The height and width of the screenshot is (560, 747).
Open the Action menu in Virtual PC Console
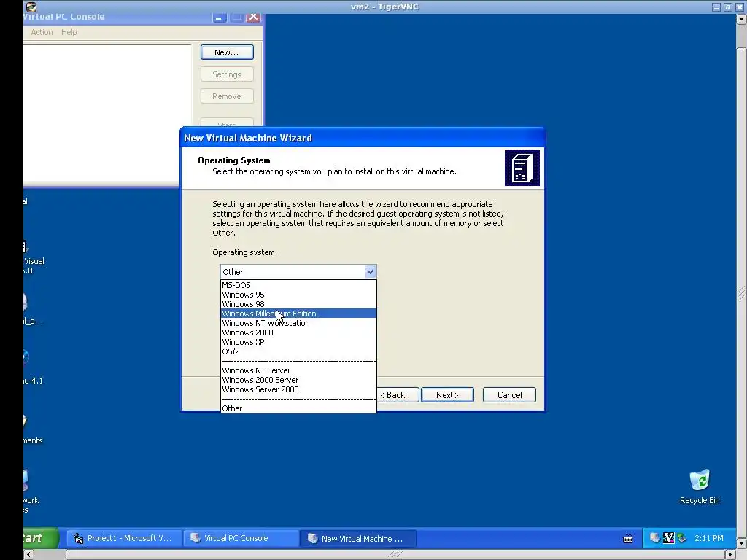tap(42, 32)
